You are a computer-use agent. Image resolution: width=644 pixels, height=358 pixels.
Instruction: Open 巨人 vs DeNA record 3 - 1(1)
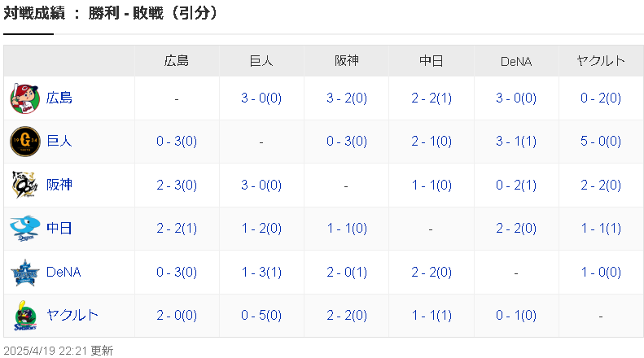tap(516, 142)
